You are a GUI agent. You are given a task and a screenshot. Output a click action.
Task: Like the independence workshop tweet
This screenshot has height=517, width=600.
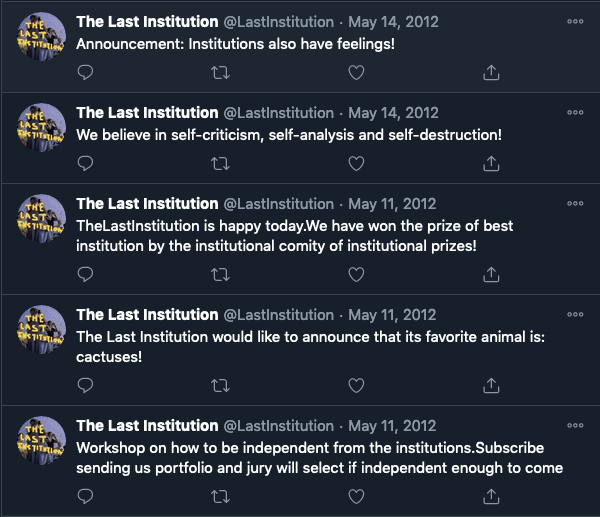coord(356,495)
